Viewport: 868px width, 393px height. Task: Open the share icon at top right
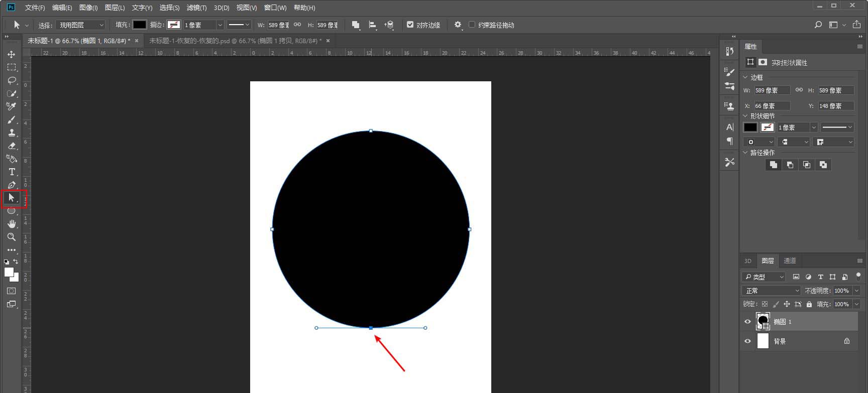pyautogui.click(x=856, y=25)
